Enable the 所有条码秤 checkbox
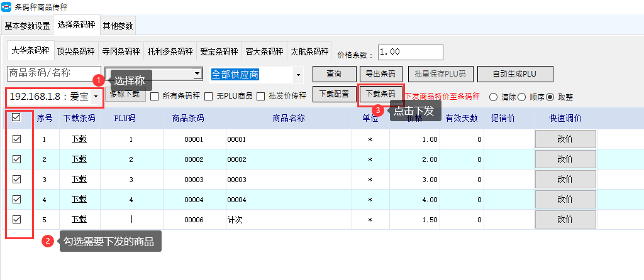Viewport: 644px width, 280px height. (155, 97)
